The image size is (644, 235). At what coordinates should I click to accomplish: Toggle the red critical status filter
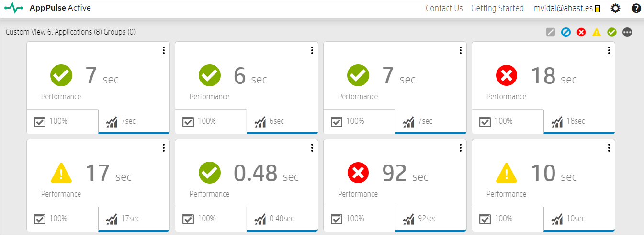[581, 32]
